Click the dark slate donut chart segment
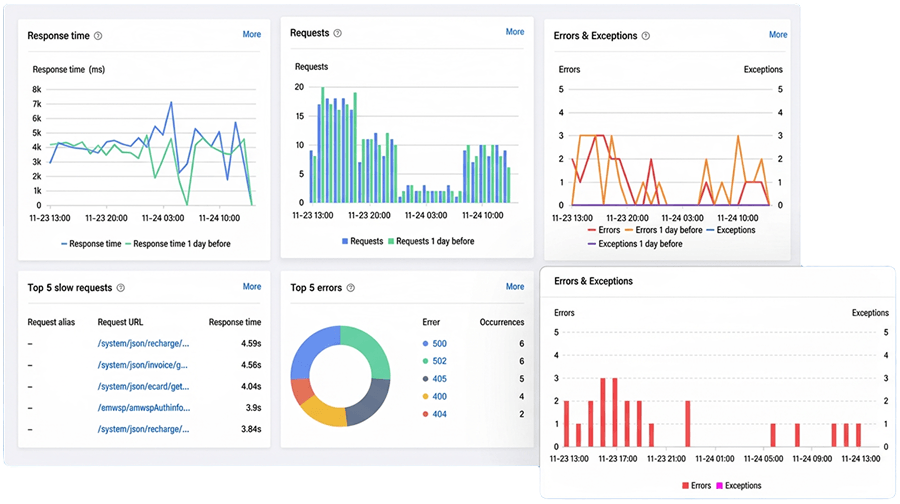This screenshot has height=504, width=900. [x=371, y=402]
